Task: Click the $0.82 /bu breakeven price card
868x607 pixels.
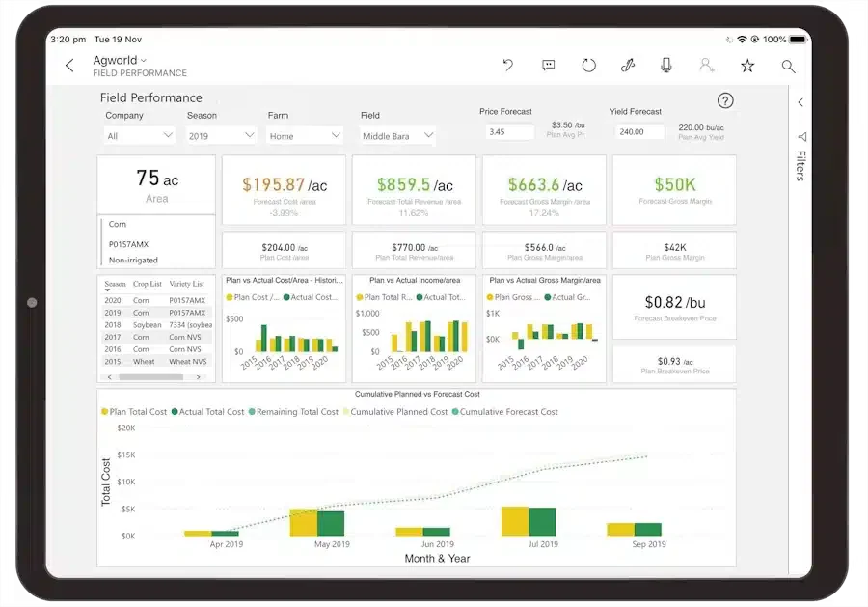Action: (x=674, y=308)
